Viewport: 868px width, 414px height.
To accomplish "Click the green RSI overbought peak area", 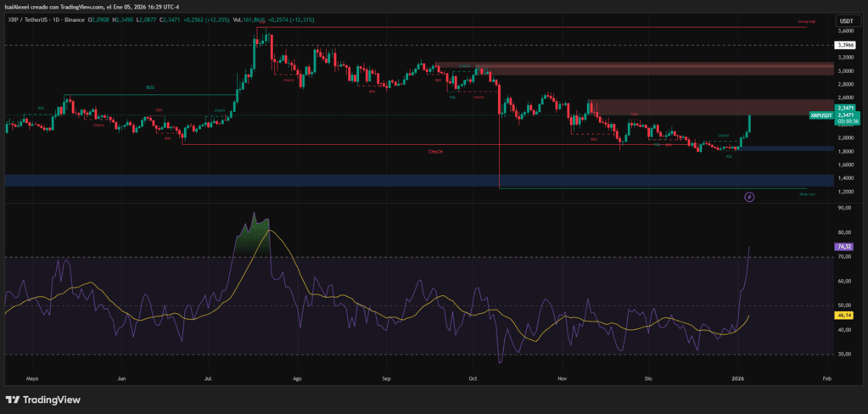I will click(255, 235).
